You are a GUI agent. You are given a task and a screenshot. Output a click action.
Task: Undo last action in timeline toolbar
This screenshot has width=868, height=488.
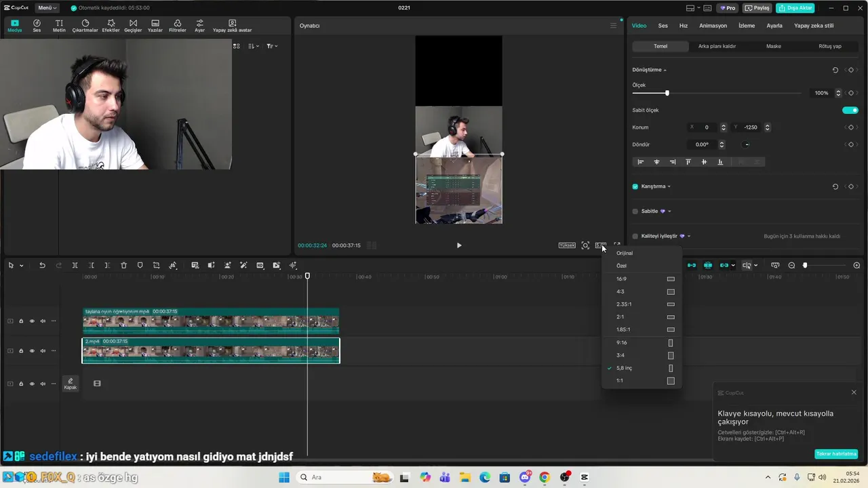click(x=42, y=266)
